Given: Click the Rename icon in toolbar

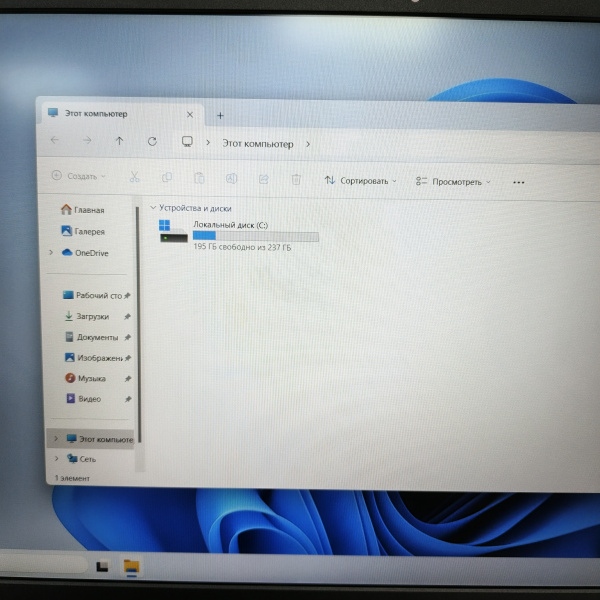Looking at the screenshot, I should point(231,179).
